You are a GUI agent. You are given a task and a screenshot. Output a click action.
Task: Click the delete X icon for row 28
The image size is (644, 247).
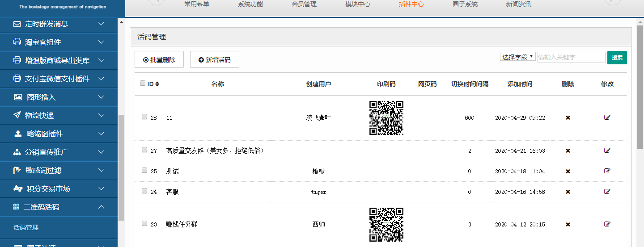[x=568, y=117]
